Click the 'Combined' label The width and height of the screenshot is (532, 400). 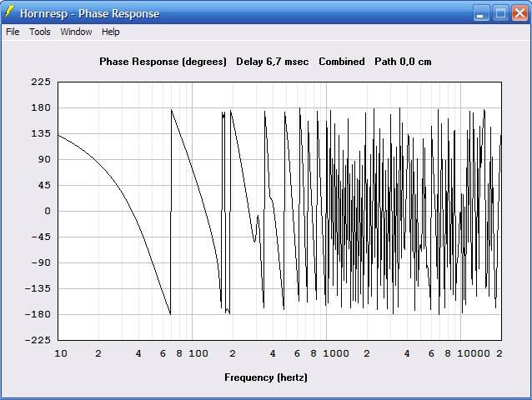(342, 62)
